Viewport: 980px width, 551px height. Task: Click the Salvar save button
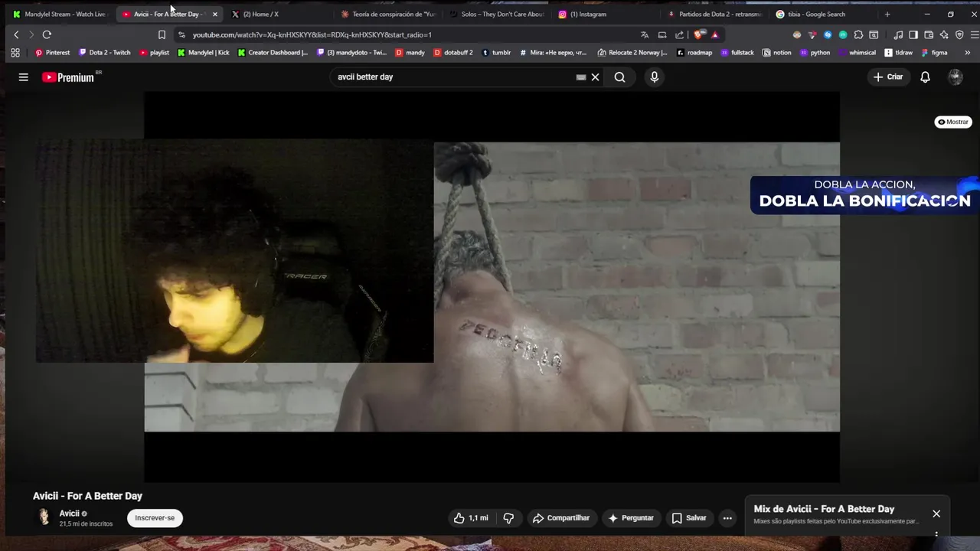689,518
